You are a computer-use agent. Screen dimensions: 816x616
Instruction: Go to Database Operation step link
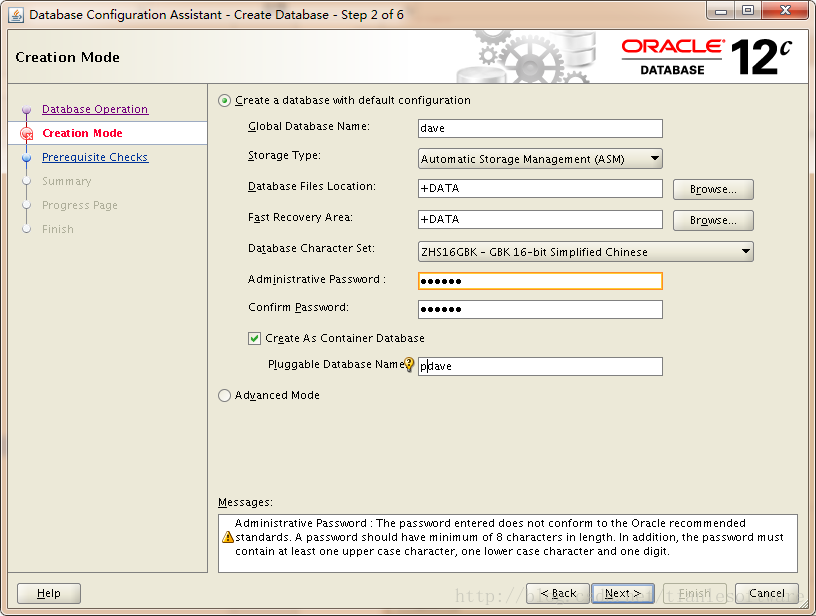point(95,109)
